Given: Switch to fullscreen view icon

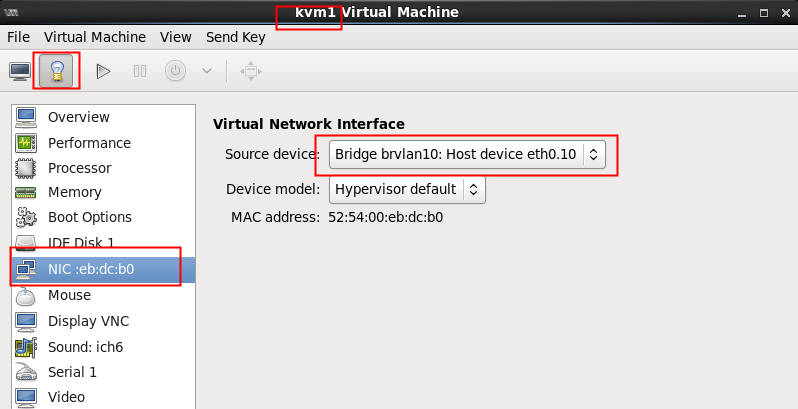Looking at the screenshot, I should 251,71.
